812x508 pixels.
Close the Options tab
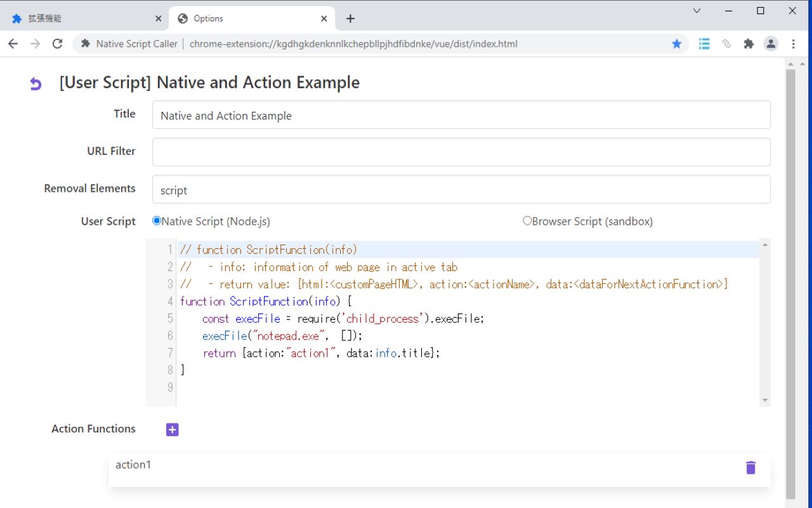[x=324, y=18]
